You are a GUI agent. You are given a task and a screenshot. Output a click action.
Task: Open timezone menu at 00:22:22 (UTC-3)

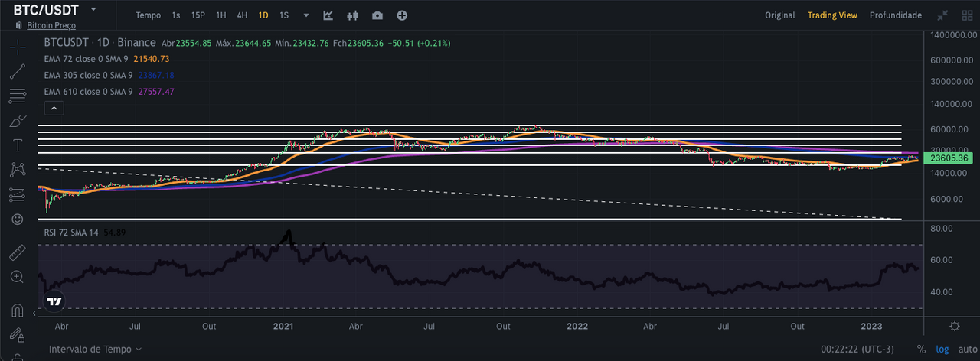click(857, 349)
